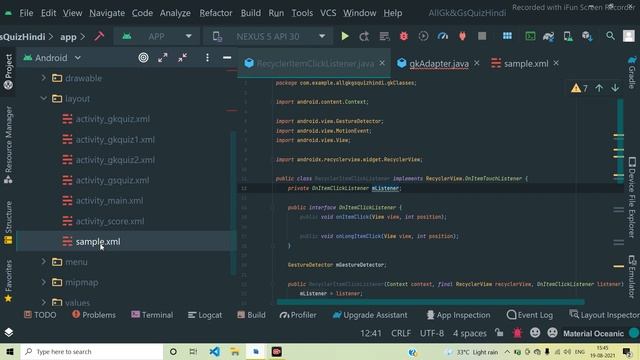This screenshot has height=360, width=640.
Task: Click the Expand All icon in Project panel
Action: tap(163, 58)
